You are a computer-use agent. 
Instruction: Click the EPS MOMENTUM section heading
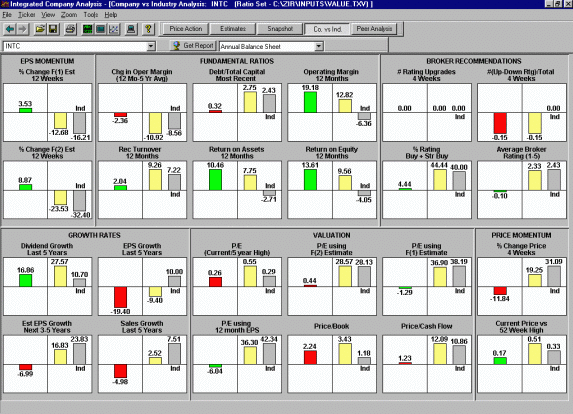pos(47,61)
